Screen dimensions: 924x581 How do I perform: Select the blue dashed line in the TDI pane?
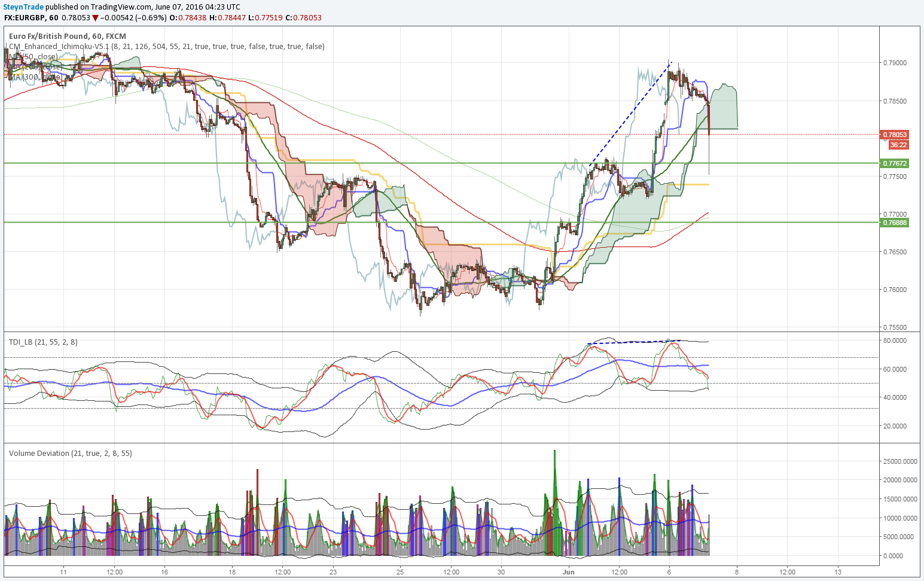point(635,342)
